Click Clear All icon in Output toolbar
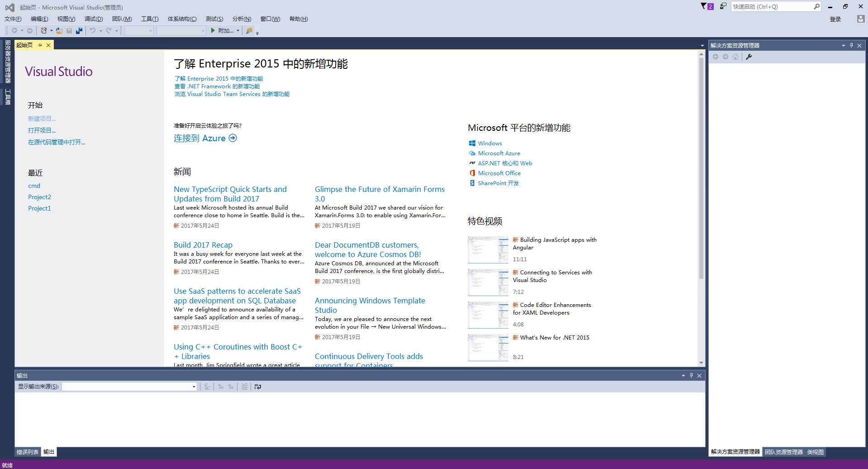This screenshot has height=469, width=868. pyautogui.click(x=244, y=387)
